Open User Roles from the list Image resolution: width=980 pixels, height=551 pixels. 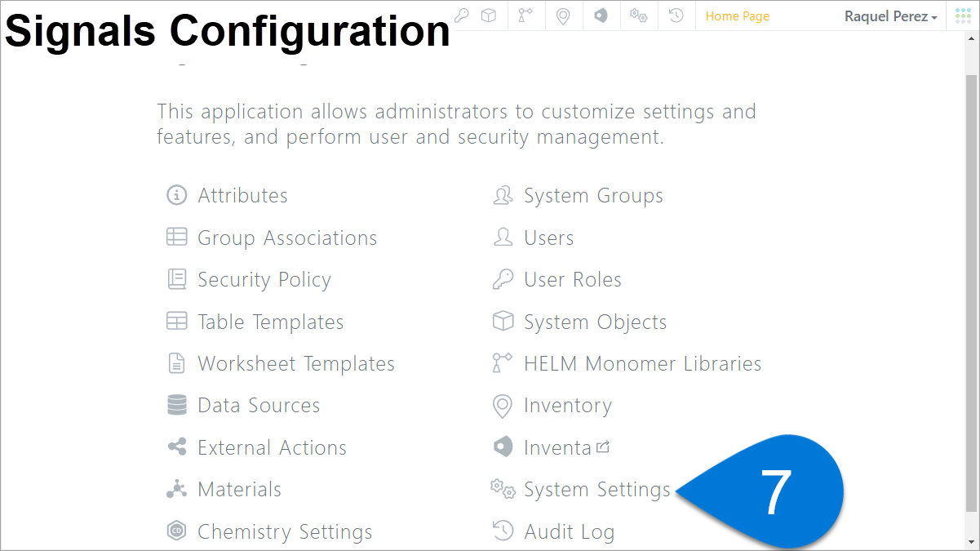pyautogui.click(x=573, y=280)
